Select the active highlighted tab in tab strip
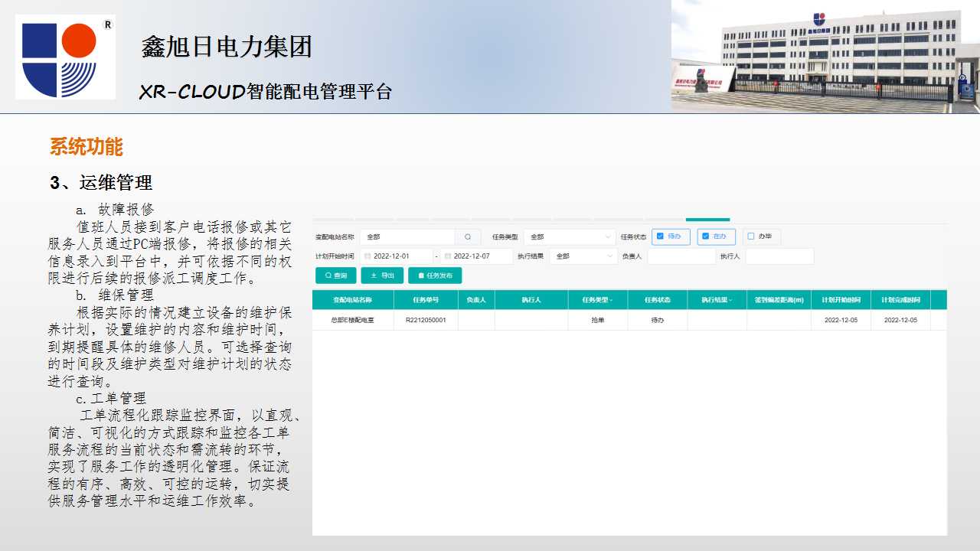The image size is (980, 551). 707,220
